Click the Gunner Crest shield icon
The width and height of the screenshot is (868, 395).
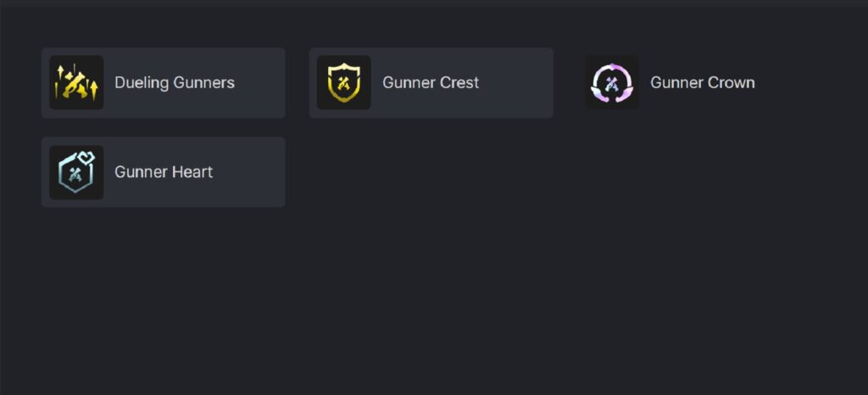click(x=343, y=83)
